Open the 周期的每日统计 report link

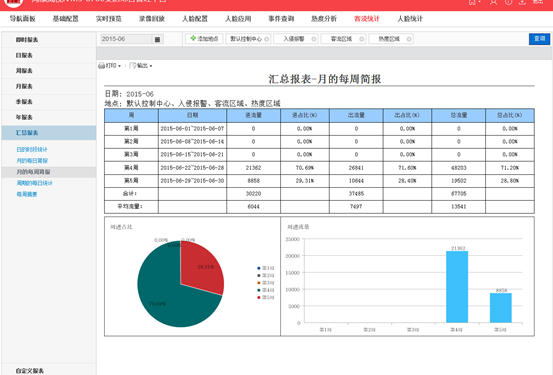point(34,183)
